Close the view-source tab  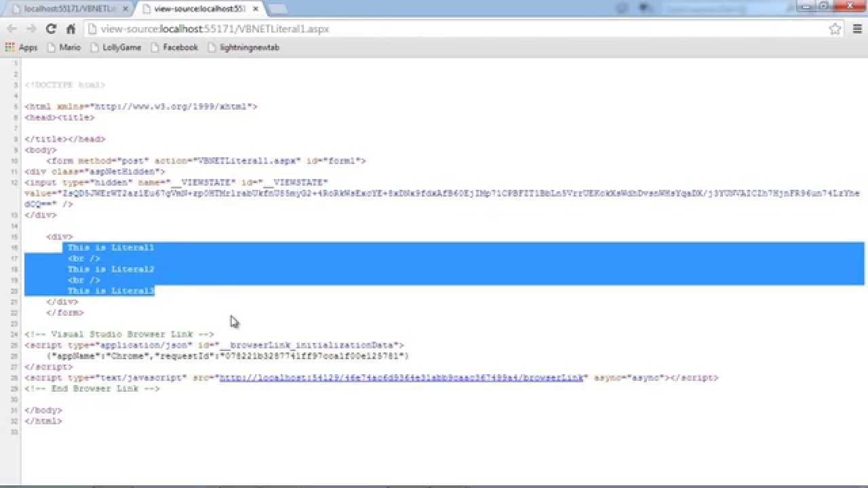tap(255, 9)
